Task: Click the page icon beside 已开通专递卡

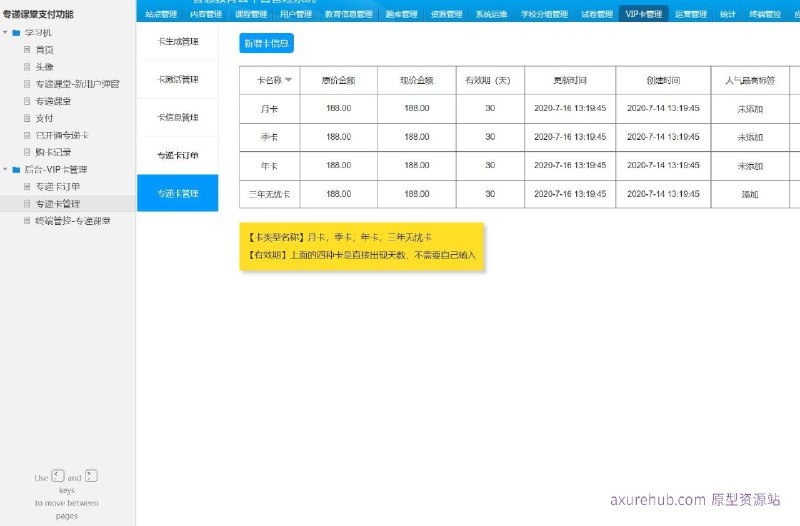Action: pos(27,135)
